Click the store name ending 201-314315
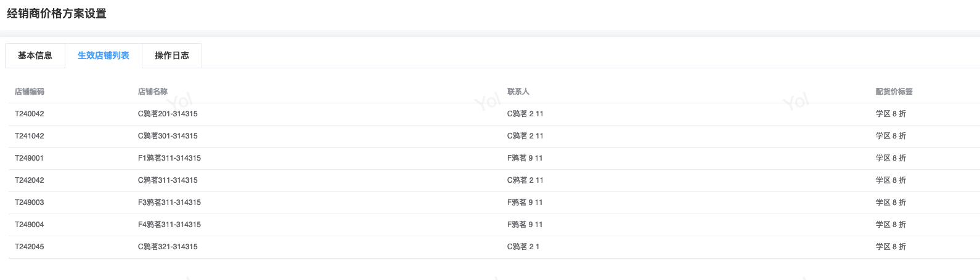Image resolution: width=980 pixels, height=280 pixels. (168, 114)
